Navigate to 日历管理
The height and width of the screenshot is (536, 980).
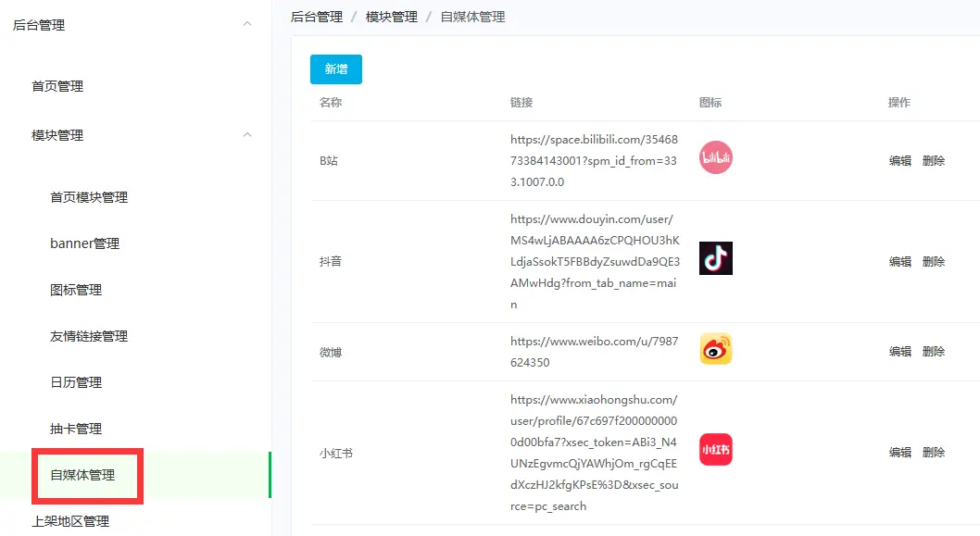coord(76,382)
